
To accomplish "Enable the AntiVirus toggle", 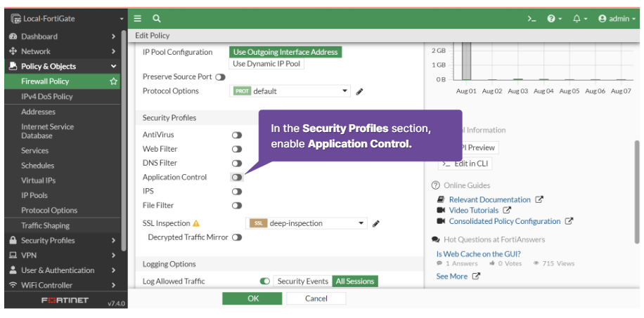I will (x=237, y=135).
